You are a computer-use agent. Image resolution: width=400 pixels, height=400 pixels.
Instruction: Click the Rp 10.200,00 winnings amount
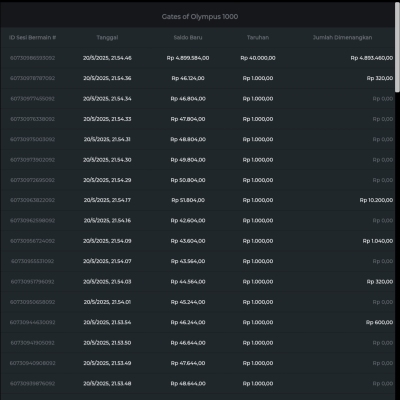click(376, 200)
